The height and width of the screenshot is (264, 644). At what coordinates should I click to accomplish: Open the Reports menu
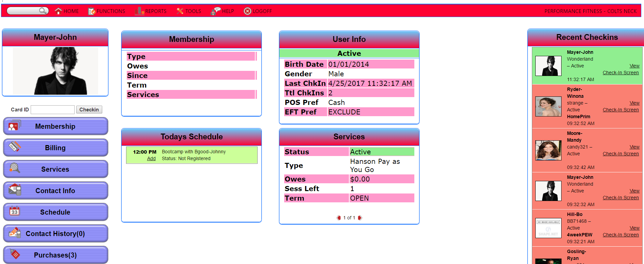151,11
